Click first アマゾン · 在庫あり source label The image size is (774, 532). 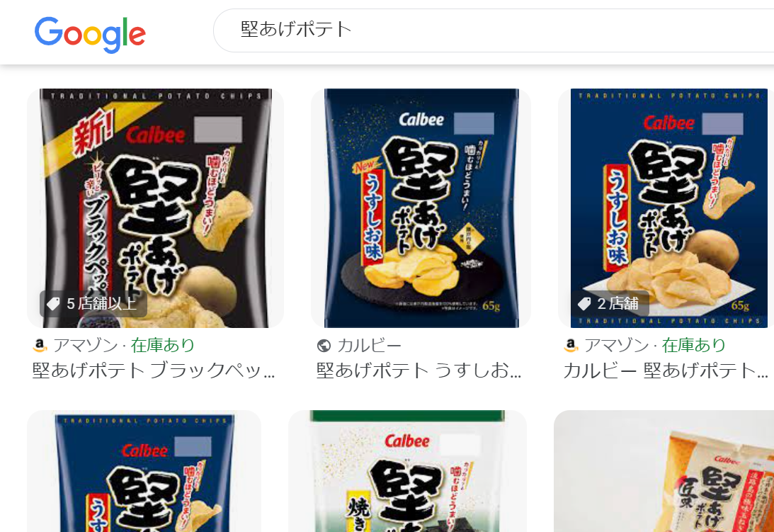[124, 345]
